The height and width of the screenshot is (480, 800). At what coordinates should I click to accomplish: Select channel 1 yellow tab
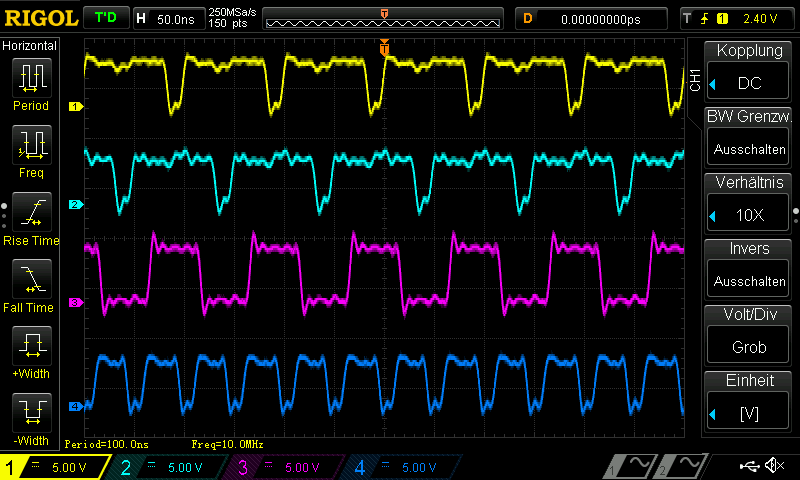[53, 467]
